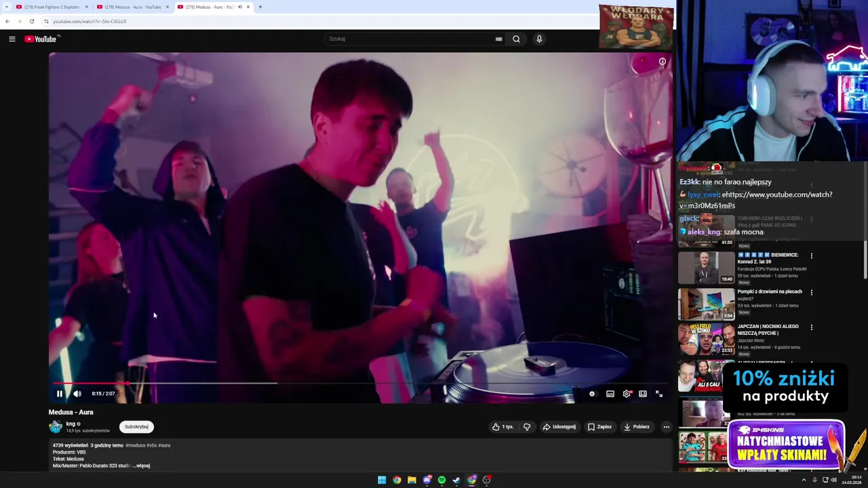868x488 pixels.
Task: Open the video info card icon
Action: pyautogui.click(x=663, y=62)
